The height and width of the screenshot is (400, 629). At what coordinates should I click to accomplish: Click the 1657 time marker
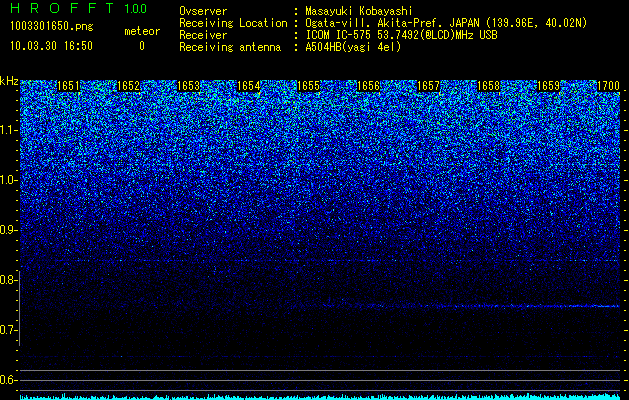coord(428,86)
